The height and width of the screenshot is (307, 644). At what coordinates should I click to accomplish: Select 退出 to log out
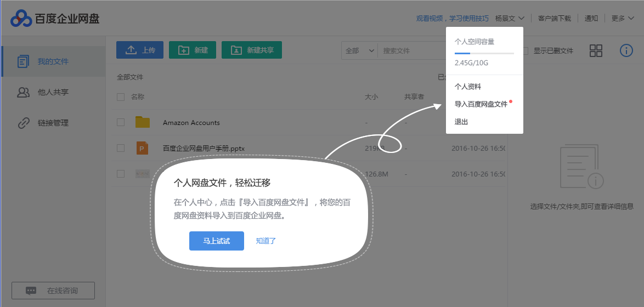[461, 122]
